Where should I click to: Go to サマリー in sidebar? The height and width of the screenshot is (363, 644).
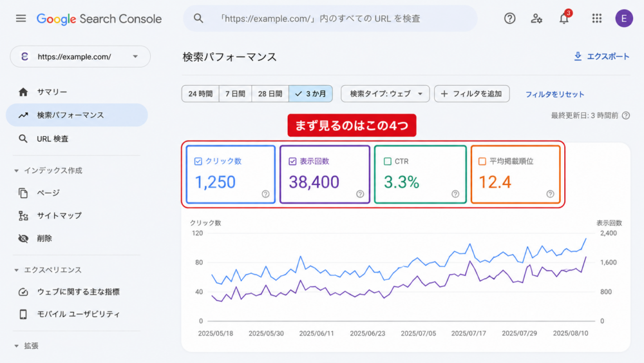(52, 92)
